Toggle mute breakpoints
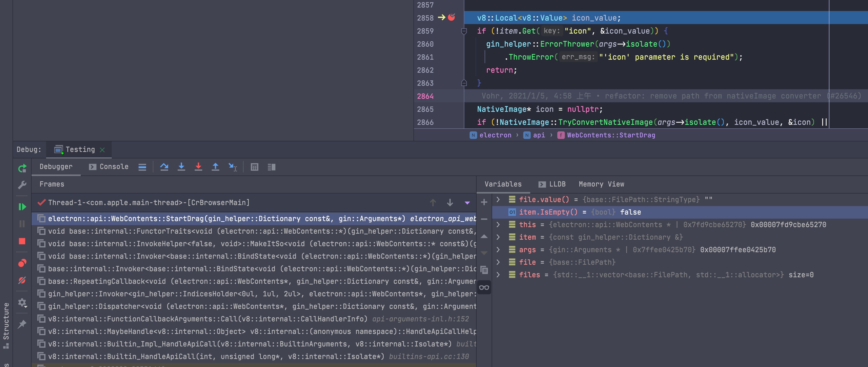Viewport: 868px width, 367px height. point(22,281)
